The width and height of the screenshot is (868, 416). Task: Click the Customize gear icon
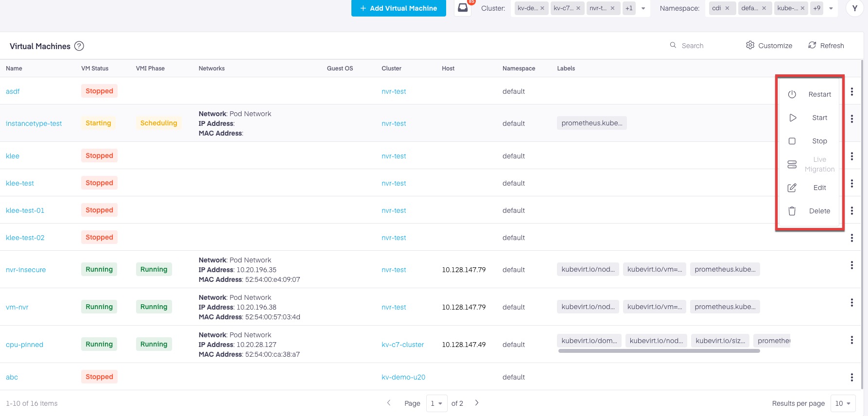click(750, 45)
